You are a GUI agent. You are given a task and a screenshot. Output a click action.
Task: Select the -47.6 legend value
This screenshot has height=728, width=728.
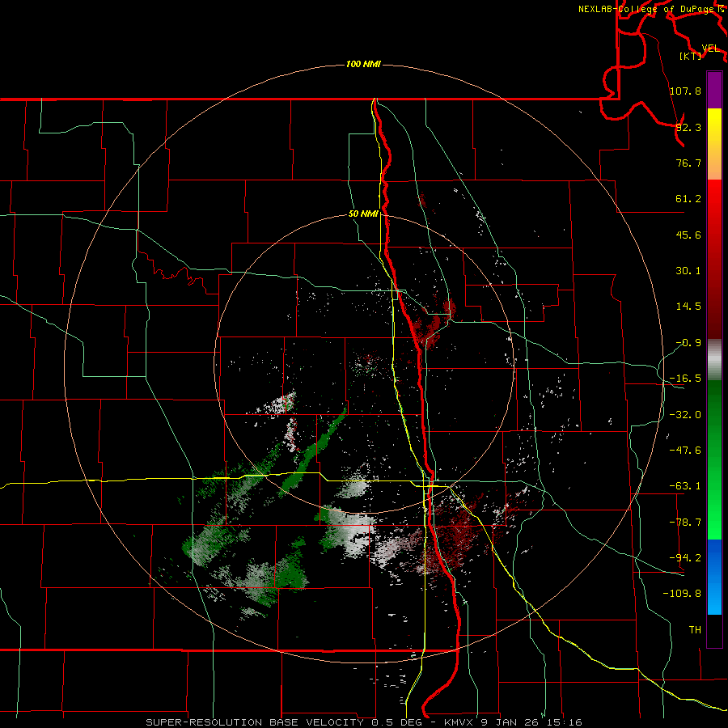coord(685,450)
